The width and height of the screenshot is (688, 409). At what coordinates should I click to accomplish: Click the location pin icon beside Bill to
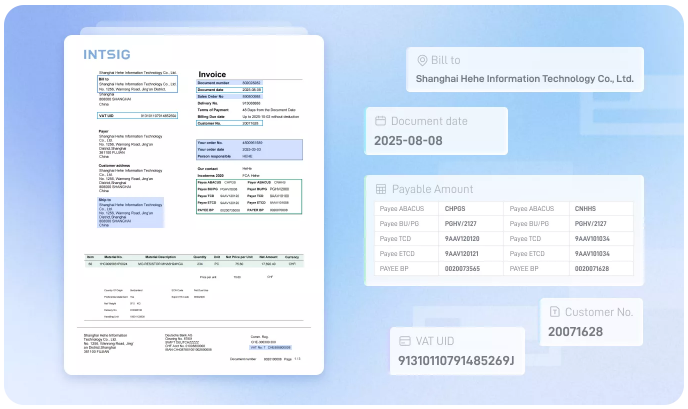coord(422,60)
